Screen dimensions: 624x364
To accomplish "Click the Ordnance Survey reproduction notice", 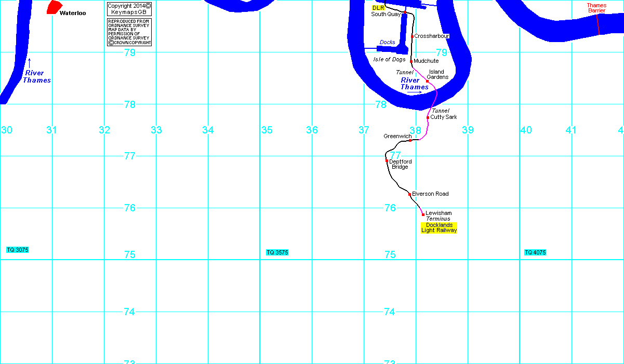I will point(129,32).
